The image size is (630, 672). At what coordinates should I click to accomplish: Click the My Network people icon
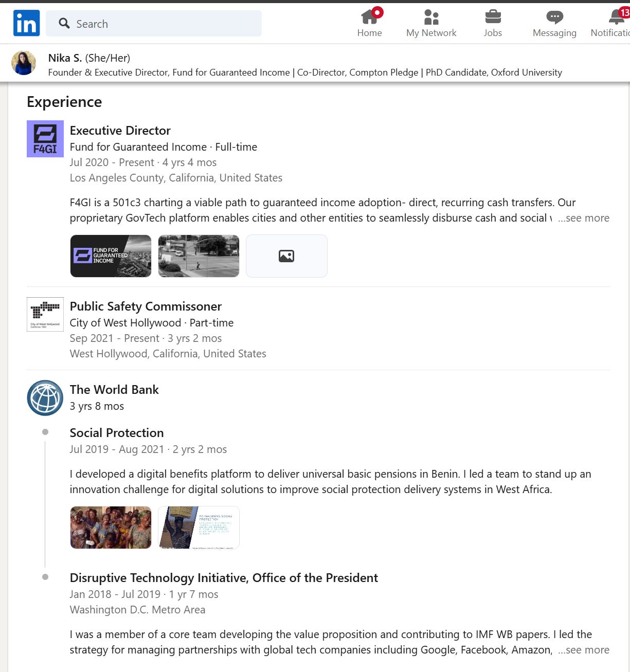[x=431, y=17]
